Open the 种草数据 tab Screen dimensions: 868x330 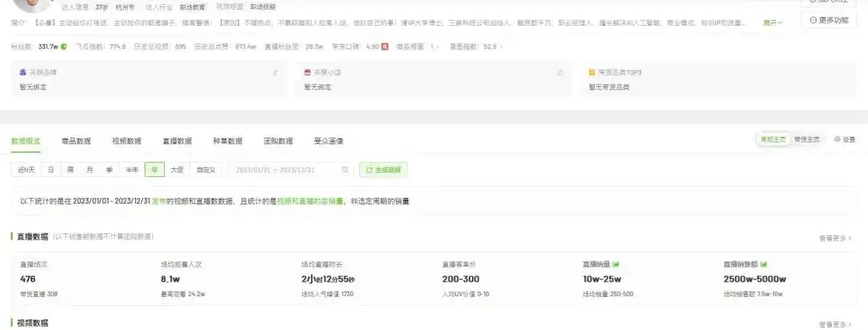(x=227, y=141)
